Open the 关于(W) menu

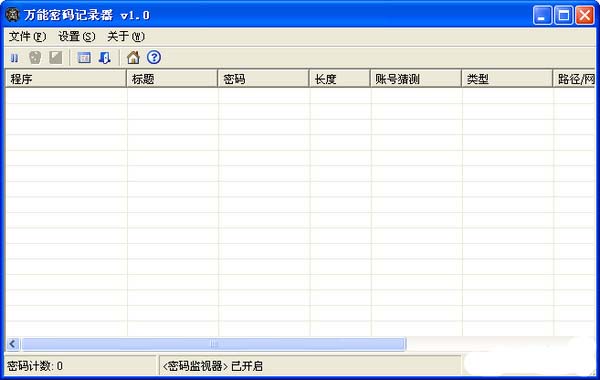(126, 37)
